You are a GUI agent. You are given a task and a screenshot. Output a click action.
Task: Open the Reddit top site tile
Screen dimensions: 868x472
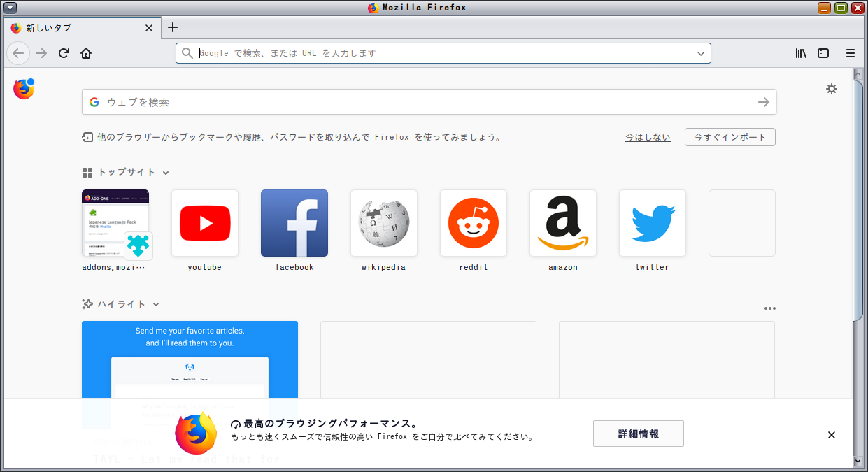tap(474, 223)
